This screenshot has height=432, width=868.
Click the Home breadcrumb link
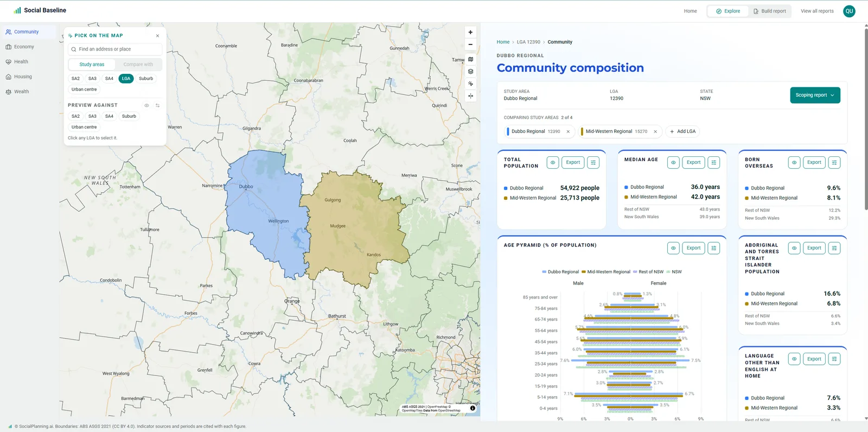pos(503,42)
